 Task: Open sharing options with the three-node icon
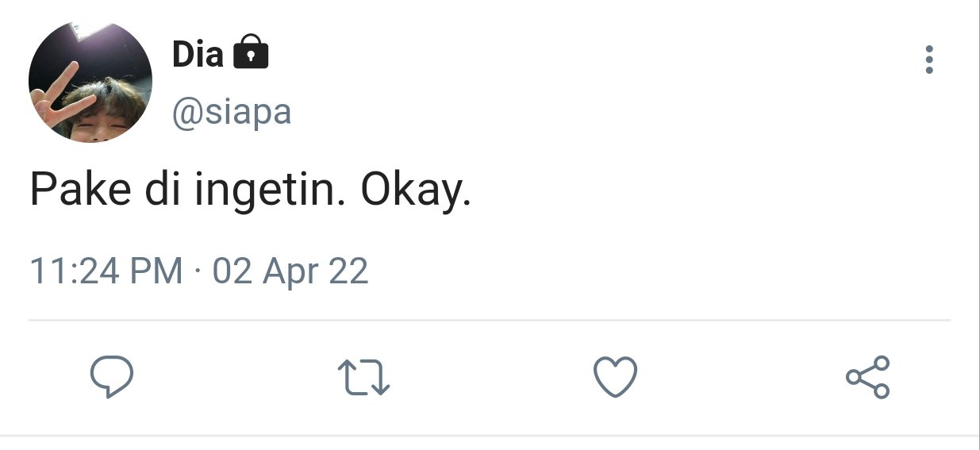click(868, 376)
